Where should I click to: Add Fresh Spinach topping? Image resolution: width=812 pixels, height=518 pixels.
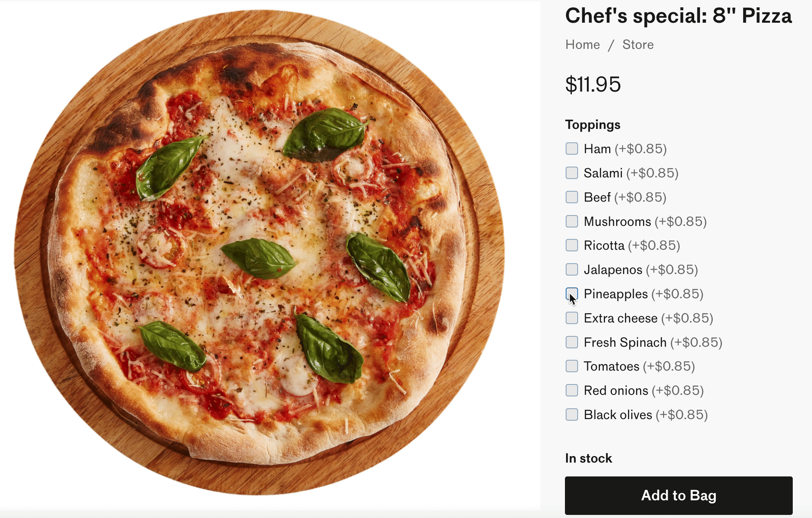click(x=571, y=342)
